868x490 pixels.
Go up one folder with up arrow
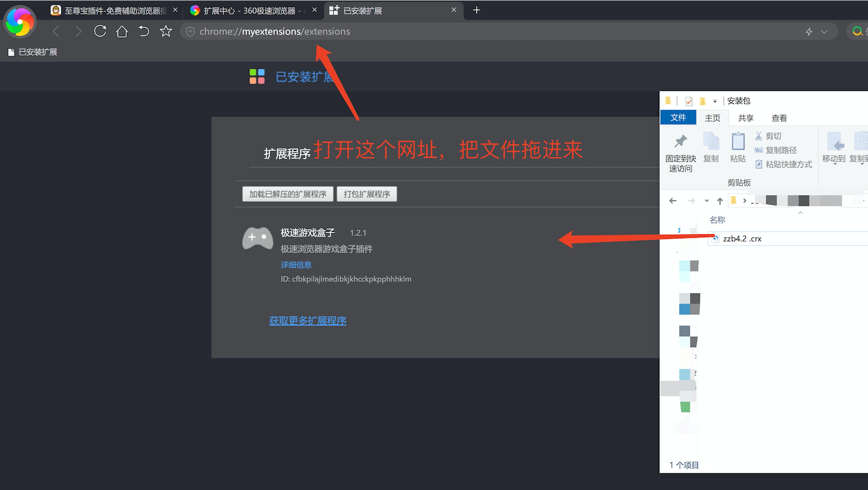pos(720,201)
